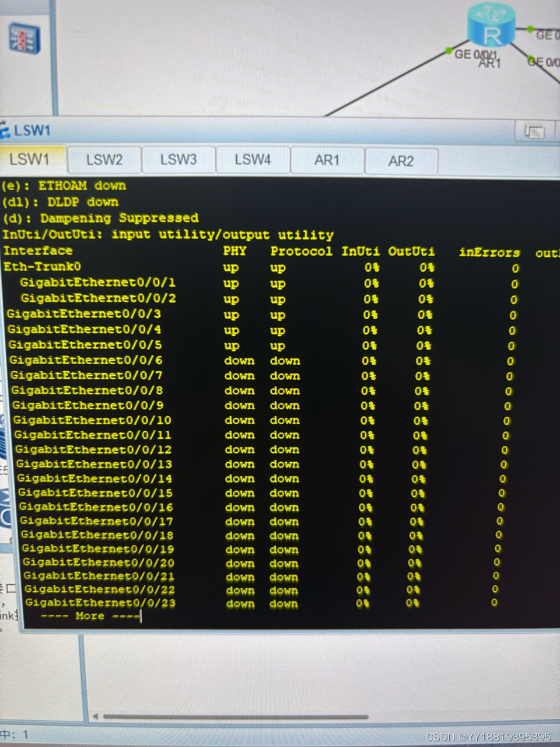Click the GigabitEthernet0/0/6 row text

click(x=86, y=360)
